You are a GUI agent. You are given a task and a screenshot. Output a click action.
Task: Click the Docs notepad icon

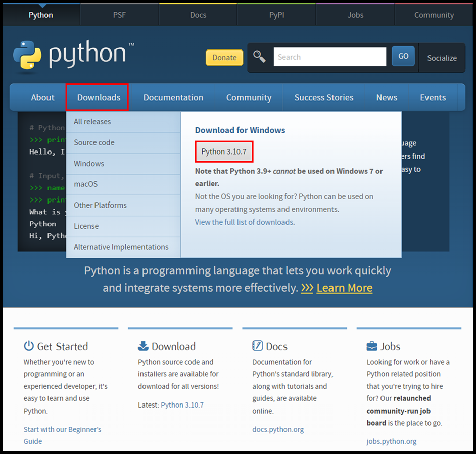257,345
